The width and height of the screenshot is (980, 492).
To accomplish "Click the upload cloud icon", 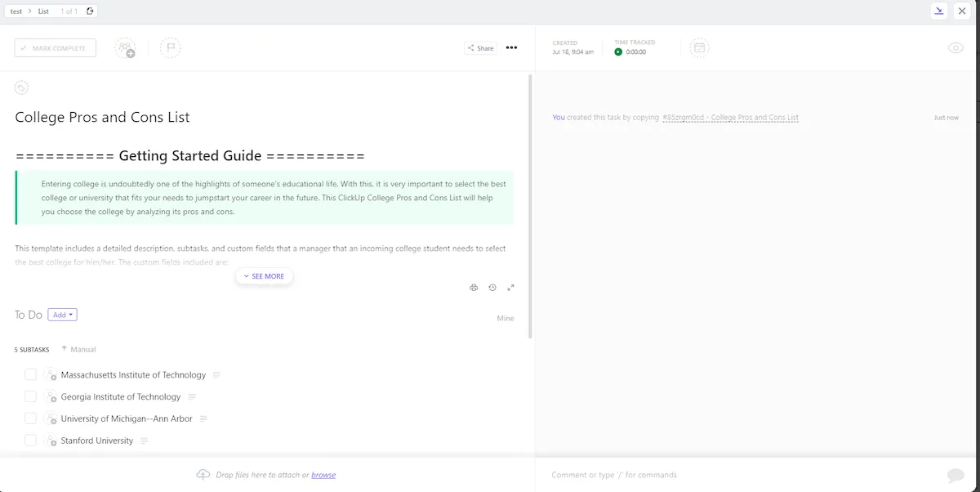I will pyautogui.click(x=203, y=474).
